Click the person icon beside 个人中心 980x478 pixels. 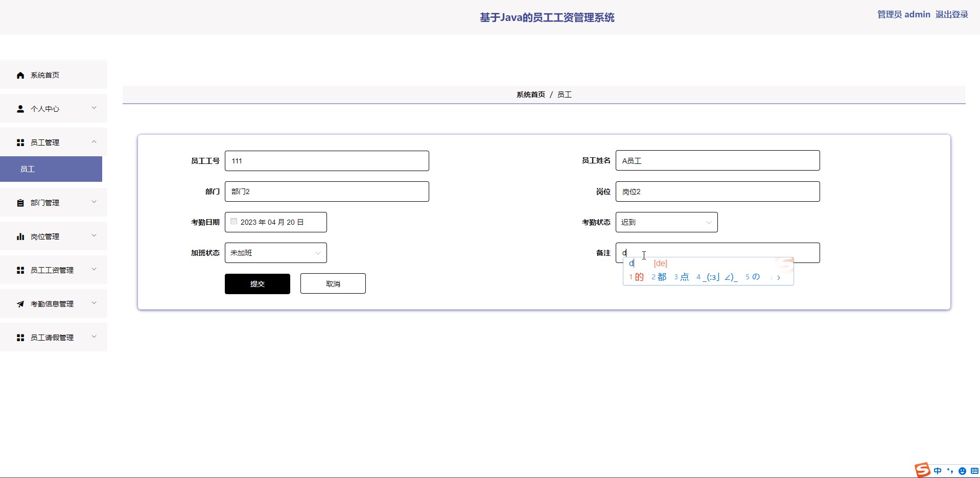click(x=20, y=109)
